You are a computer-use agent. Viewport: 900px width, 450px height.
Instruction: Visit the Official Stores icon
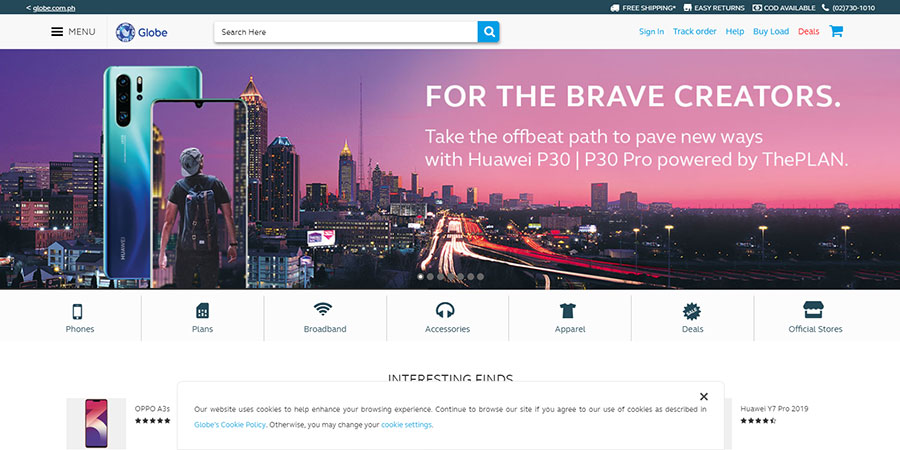click(813, 310)
